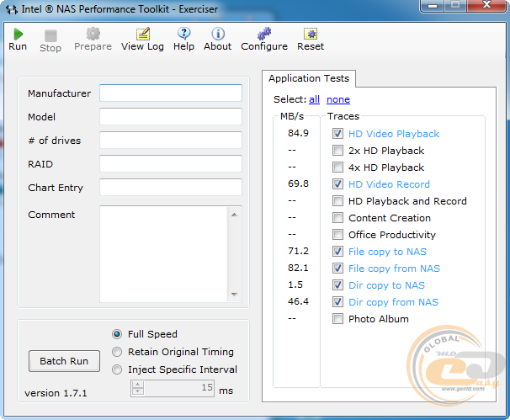510x420 pixels.
Task: Click the 84.9 MB/s result value
Action: [298, 133]
